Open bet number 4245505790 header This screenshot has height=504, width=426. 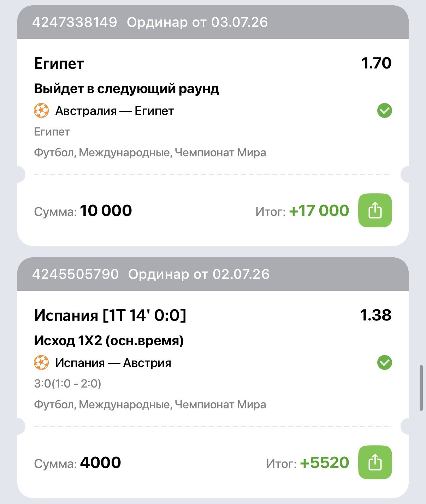(213, 274)
